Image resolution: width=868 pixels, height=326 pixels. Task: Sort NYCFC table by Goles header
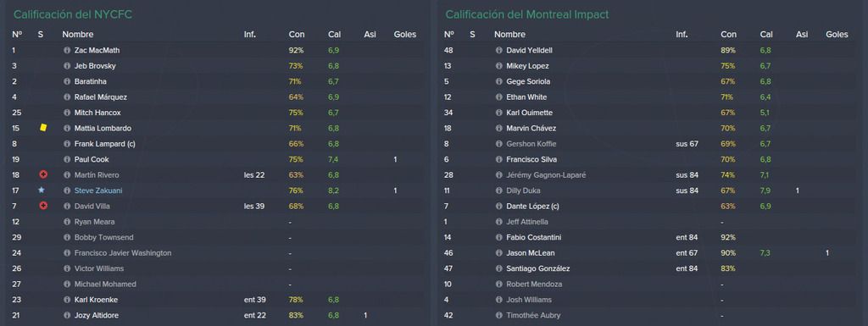(404, 34)
